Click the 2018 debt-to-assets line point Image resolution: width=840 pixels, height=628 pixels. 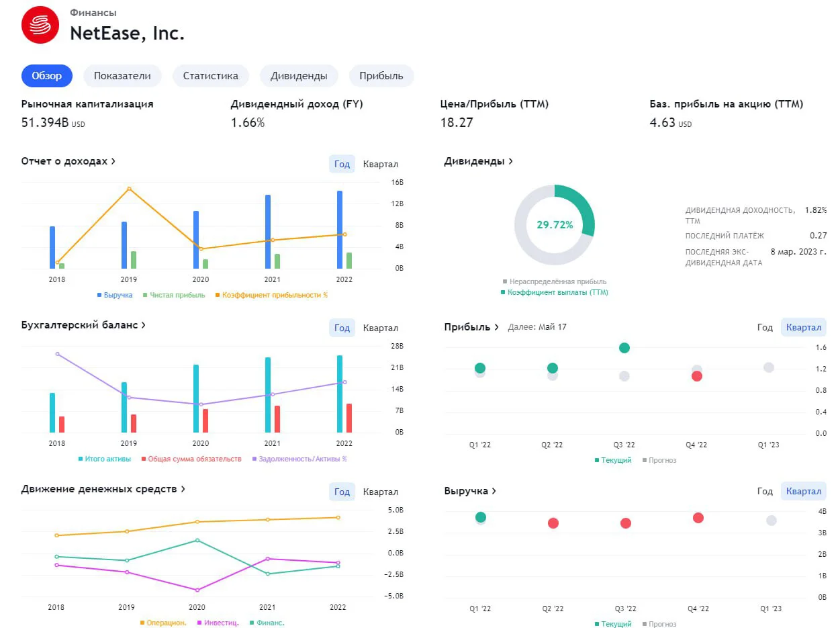tap(57, 353)
